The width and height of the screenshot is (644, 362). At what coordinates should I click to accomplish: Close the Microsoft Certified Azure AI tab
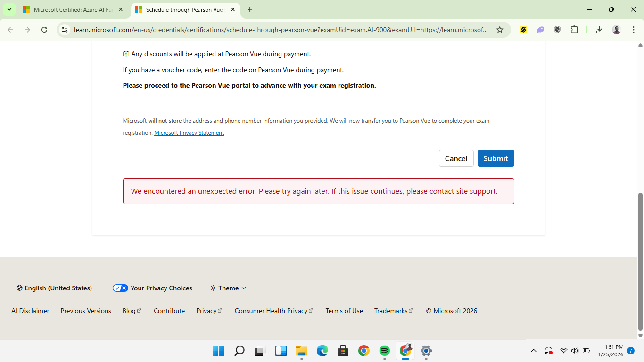pos(121,9)
